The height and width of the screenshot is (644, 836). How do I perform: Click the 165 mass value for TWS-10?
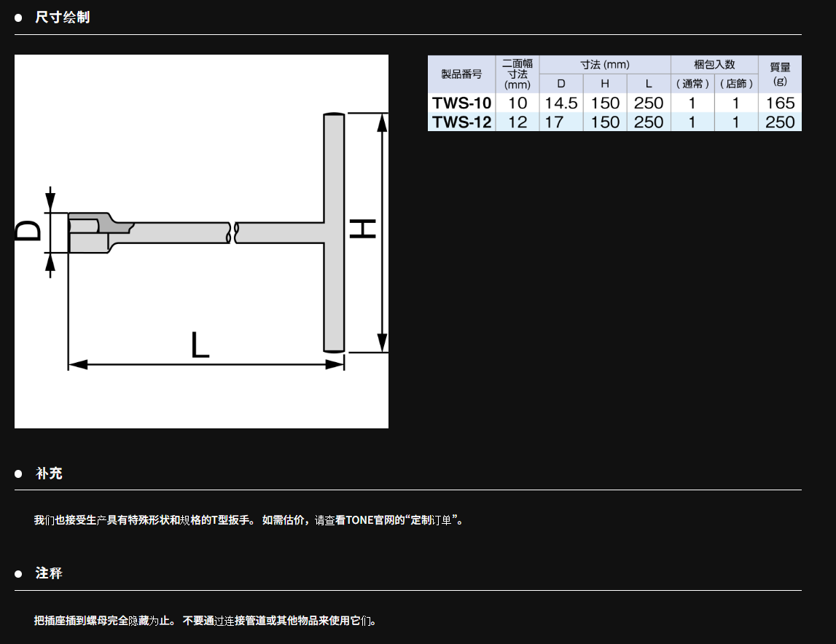click(x=780, y=103)
